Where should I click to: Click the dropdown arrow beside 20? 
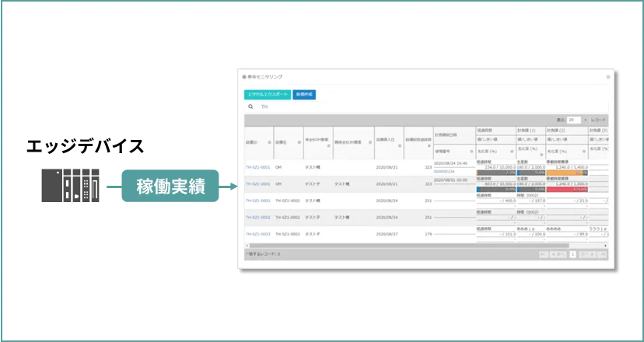(x=585, y=120)
